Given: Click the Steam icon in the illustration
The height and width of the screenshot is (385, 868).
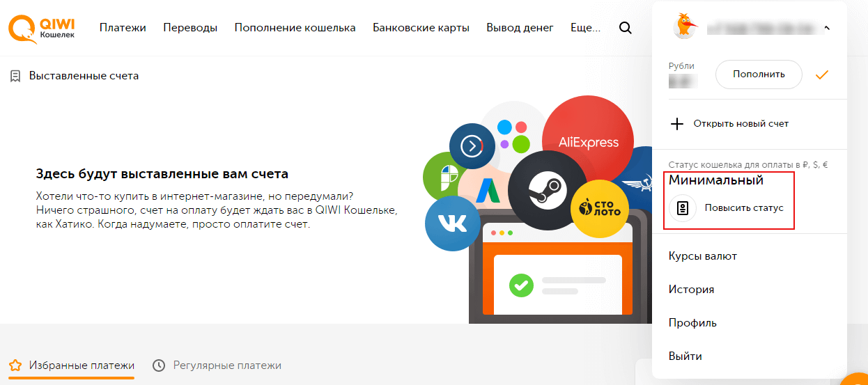Looking at the screenshot, I should pyautogui.click(x=547, y=190).
